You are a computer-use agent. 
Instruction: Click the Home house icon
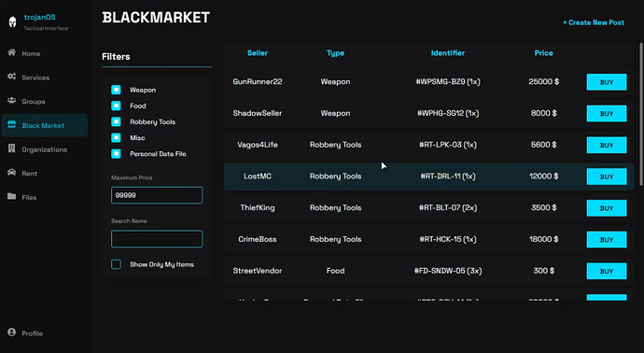pos(11,52)
